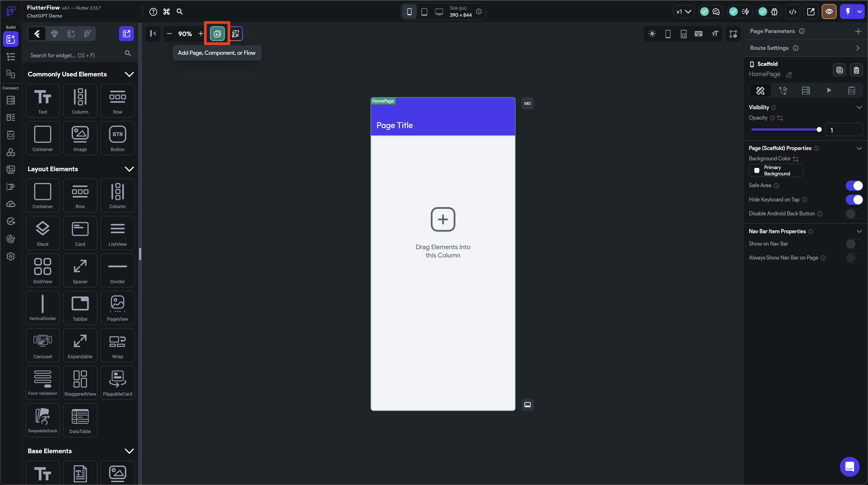Choose the GridView widget tile
868x485 pixels.
42,270
